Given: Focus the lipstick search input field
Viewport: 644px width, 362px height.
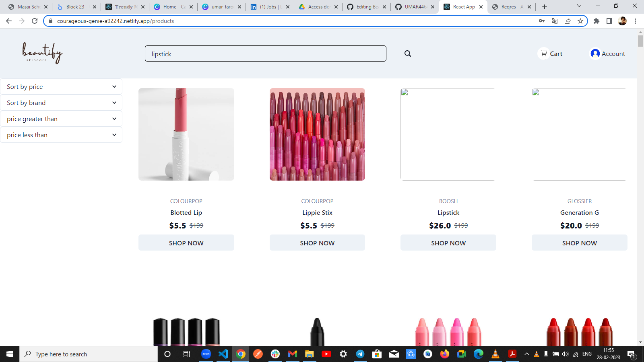Looking at the screenshot, I should pyautogui.click(x=266, y=53).
